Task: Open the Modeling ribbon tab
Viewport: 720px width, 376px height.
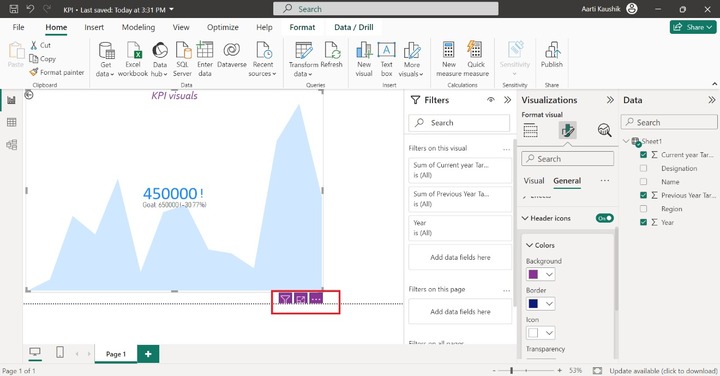Action: pyautogui.click(x=138, y=27)
